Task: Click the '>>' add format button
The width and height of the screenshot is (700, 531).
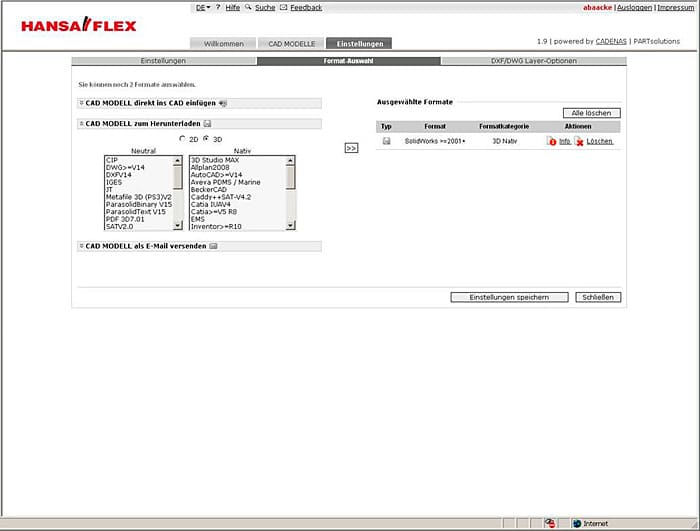Action: pos(351,148)
